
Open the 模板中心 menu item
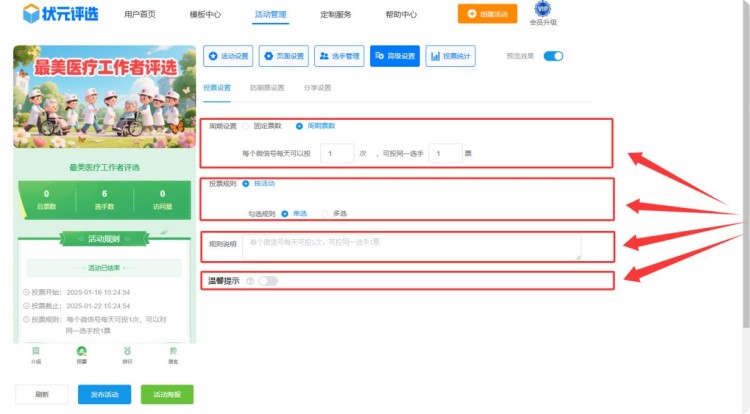point(205,15)
